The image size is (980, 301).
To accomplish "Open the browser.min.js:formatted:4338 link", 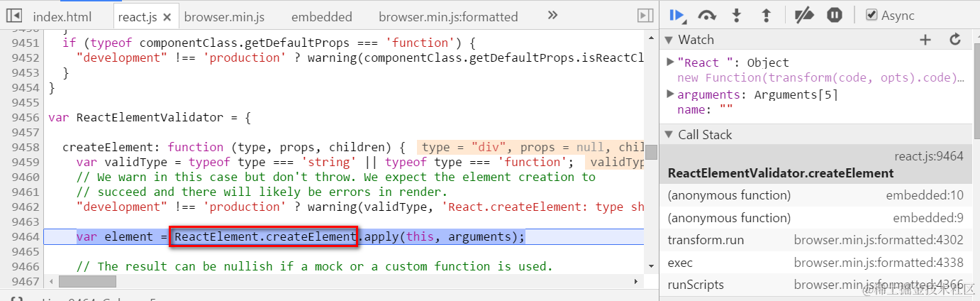I will click(x=879, y=263).
